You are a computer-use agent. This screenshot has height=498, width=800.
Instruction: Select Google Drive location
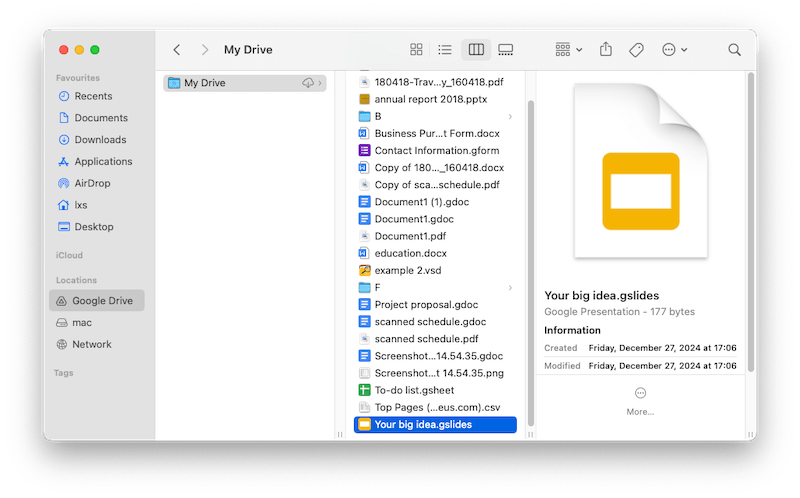[x=97, y=301]
